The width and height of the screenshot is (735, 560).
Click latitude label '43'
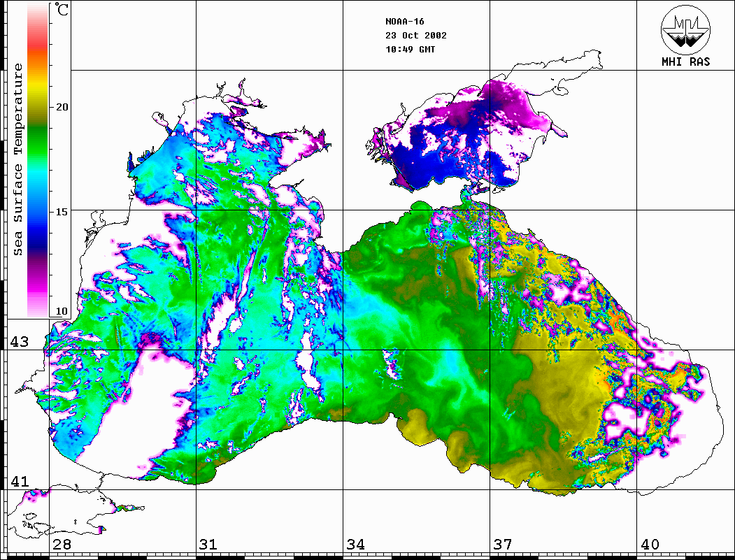pyautogui.click(x=20, y=342)
